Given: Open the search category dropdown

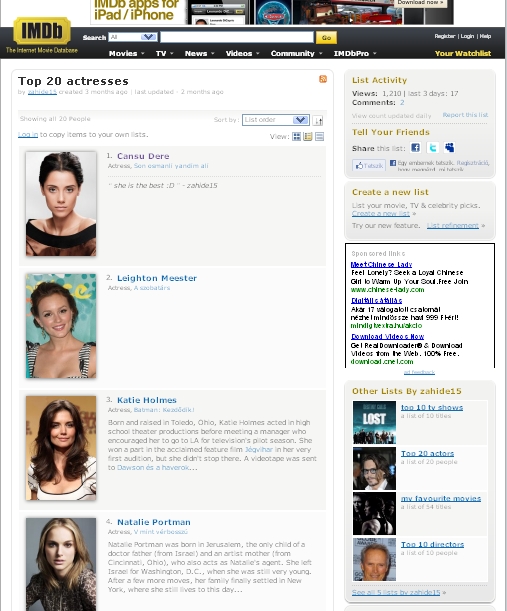Looking at the screenshot, I should pos(133,37).
